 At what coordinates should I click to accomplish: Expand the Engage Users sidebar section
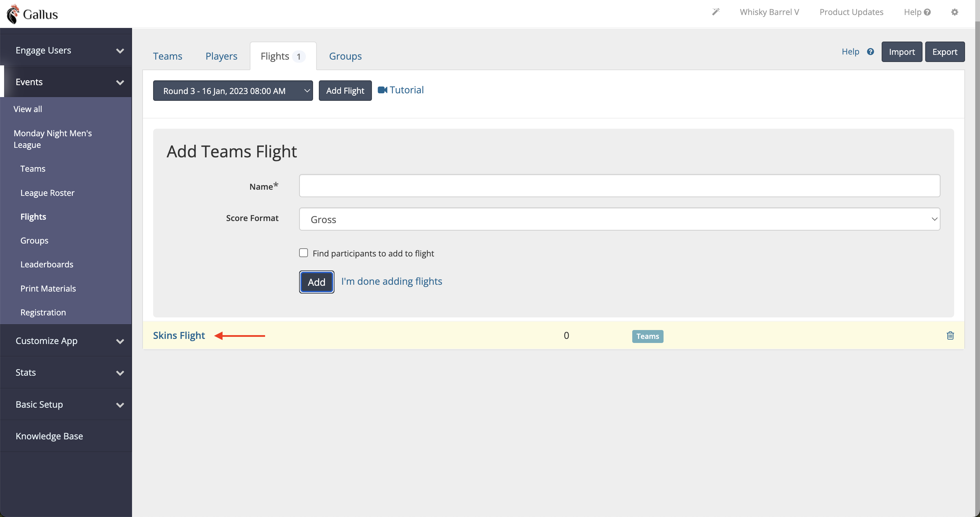[66, 50]
